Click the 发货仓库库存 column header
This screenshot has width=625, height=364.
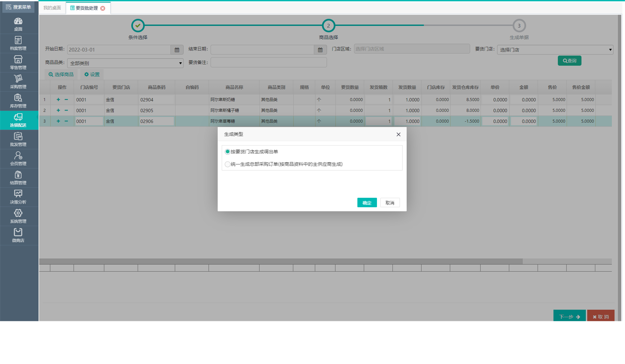[465, 87]
